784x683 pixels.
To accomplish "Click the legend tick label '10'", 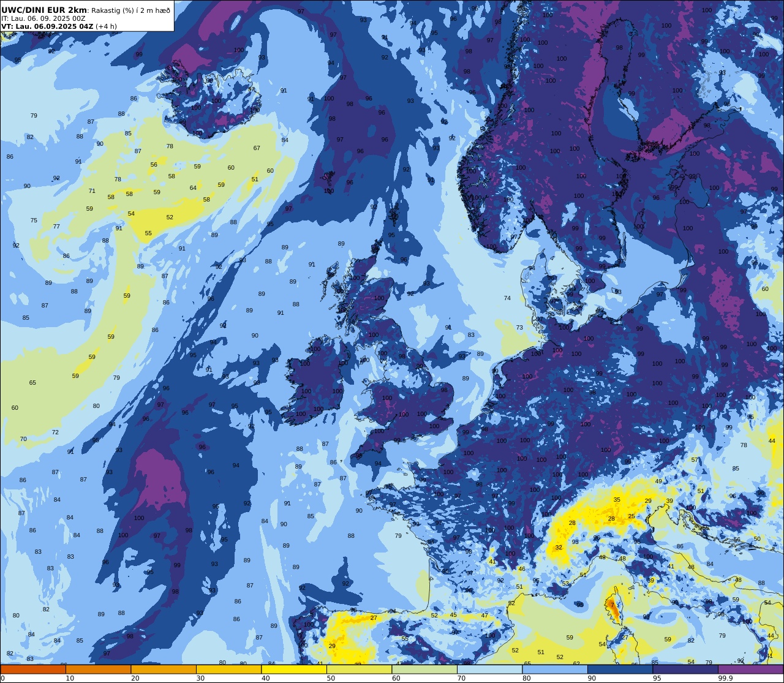I will coord(70,678).
